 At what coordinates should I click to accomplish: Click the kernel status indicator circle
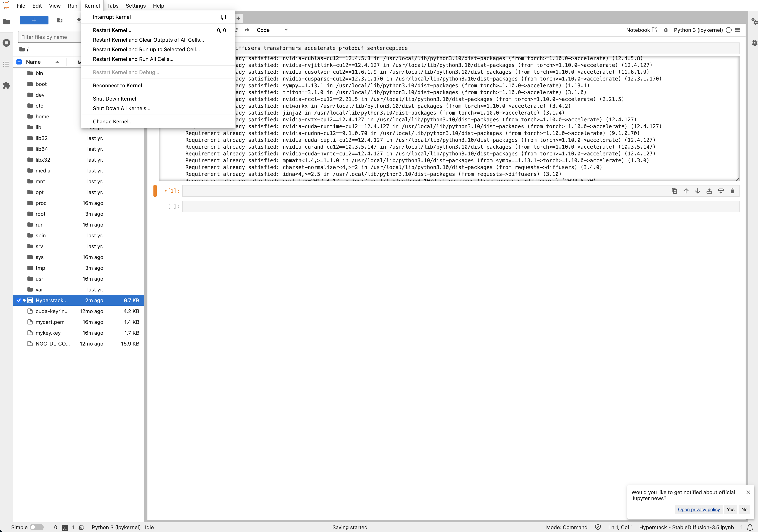click(729, 30)
